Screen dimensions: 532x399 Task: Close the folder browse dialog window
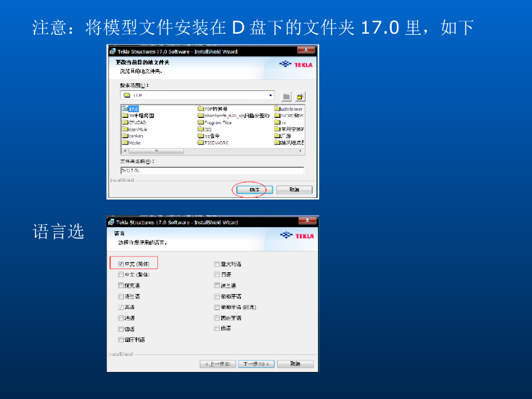pyautogui.click(x=305, y=50)
